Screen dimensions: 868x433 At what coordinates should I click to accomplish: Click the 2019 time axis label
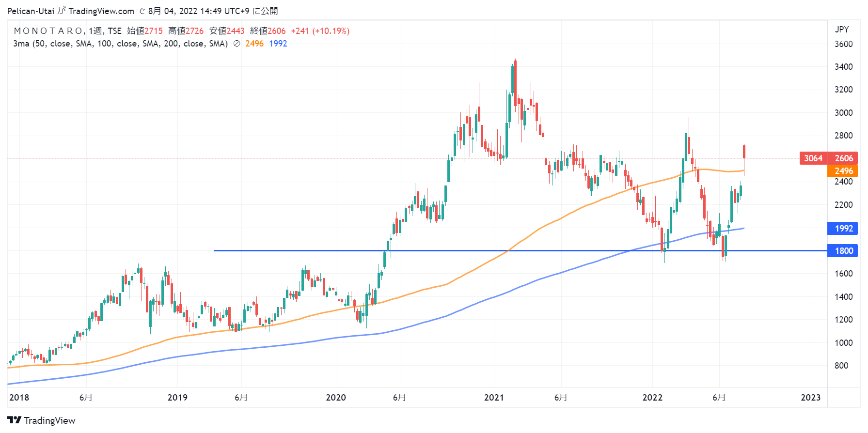[x=177, y=398]
